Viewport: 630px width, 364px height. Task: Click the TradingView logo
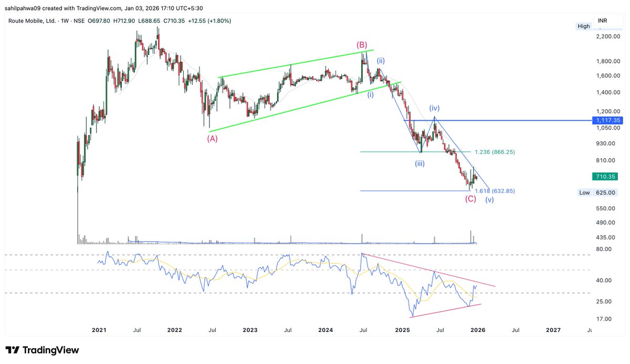[x=42, y=350]
